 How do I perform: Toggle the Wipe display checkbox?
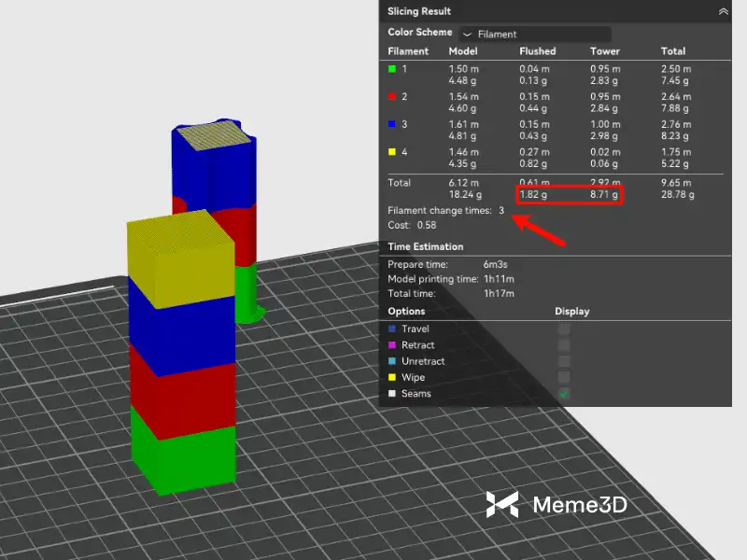pyautogui.click(x=564, y=378)
